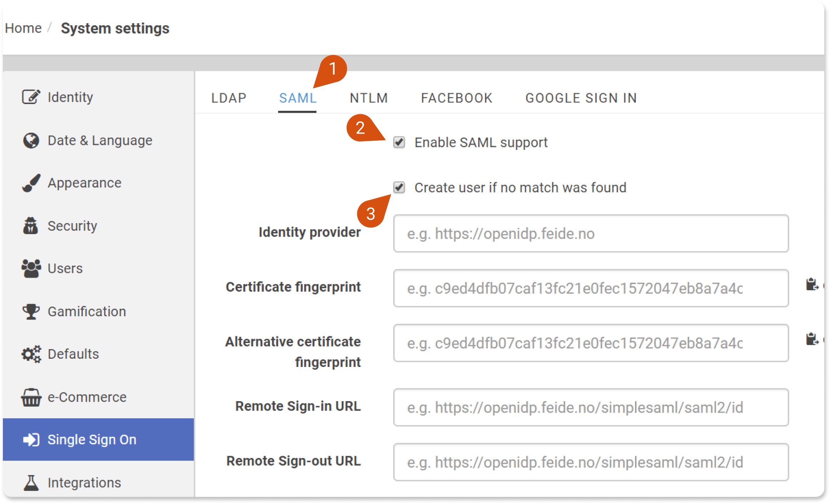Click Alternative certificate fingerprint input field

point(591,343)
